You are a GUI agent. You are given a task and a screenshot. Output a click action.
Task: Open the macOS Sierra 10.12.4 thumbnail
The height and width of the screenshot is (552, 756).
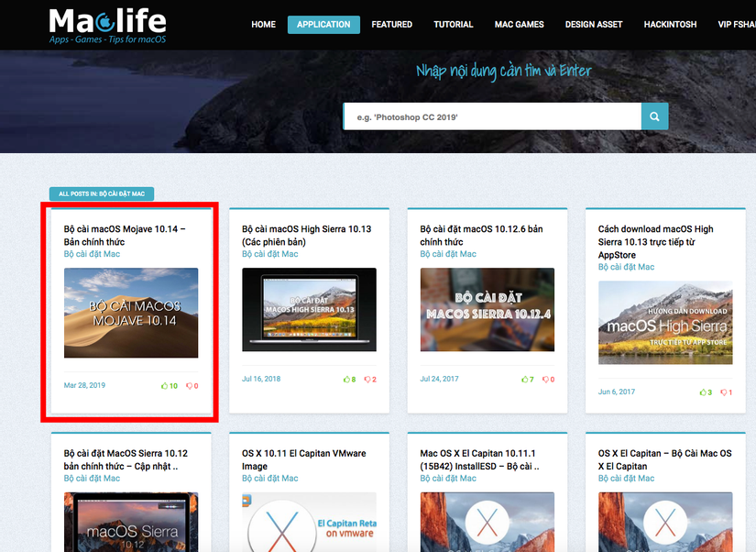coord(488,309)
